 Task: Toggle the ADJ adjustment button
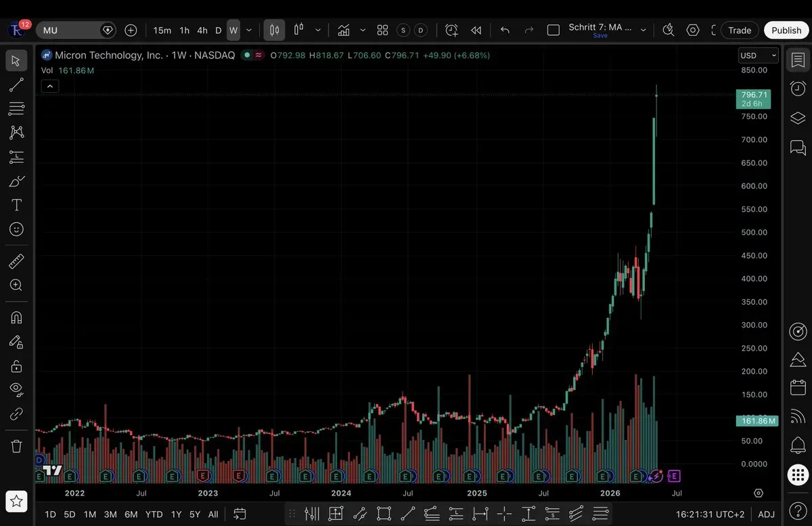[x=766, y=514]
